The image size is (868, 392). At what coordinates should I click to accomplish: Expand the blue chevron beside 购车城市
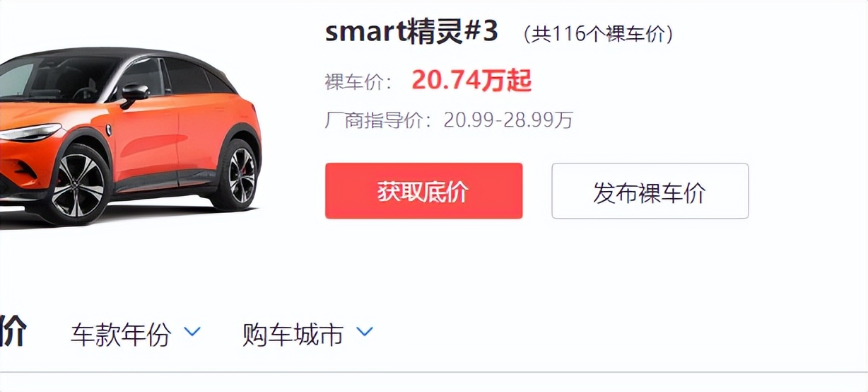pos(364,331)
